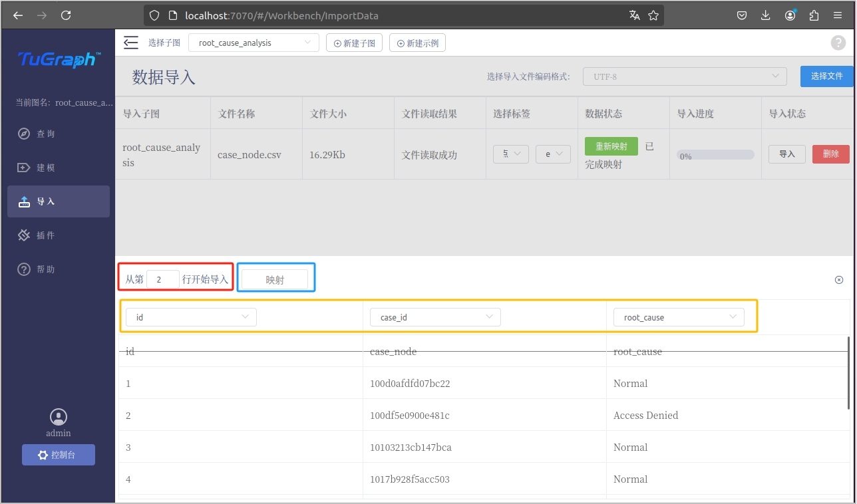The image size is (857, 504).
Task: Bookmark this page with the star icon
Action: pyautogui.click(x=653, y=15)
